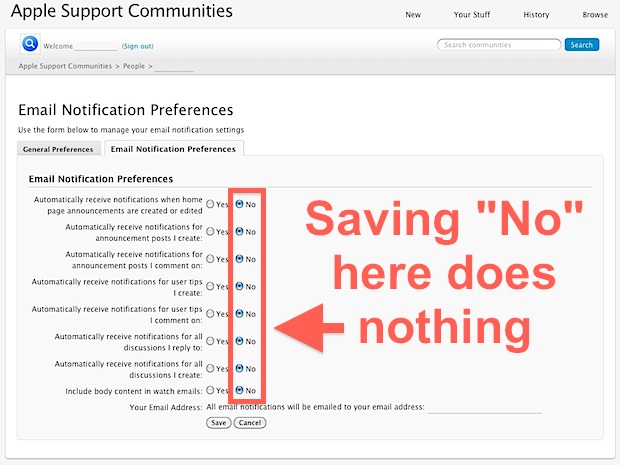
Task: Select No for announcement posts I create
Action: coord(239,231)
